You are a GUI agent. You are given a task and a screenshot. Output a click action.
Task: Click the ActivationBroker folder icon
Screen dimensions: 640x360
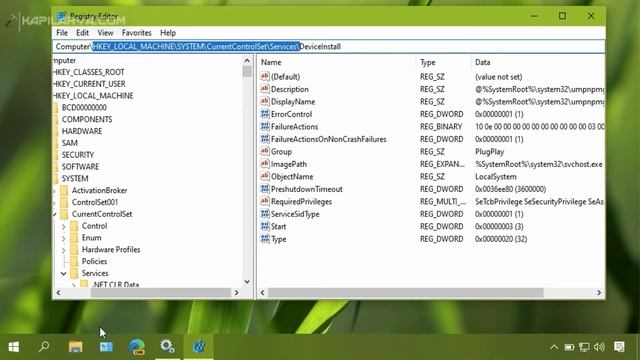[64, 190]
